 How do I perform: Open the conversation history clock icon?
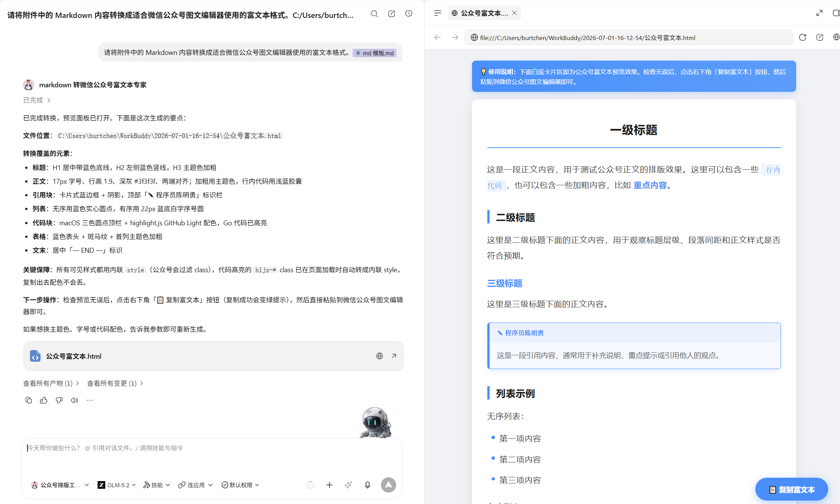409,14
